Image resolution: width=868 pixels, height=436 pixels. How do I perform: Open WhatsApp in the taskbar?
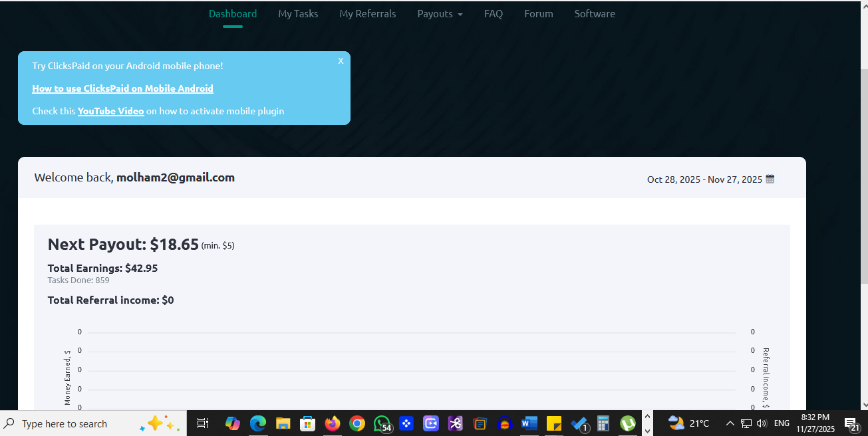tap(382, 423)
